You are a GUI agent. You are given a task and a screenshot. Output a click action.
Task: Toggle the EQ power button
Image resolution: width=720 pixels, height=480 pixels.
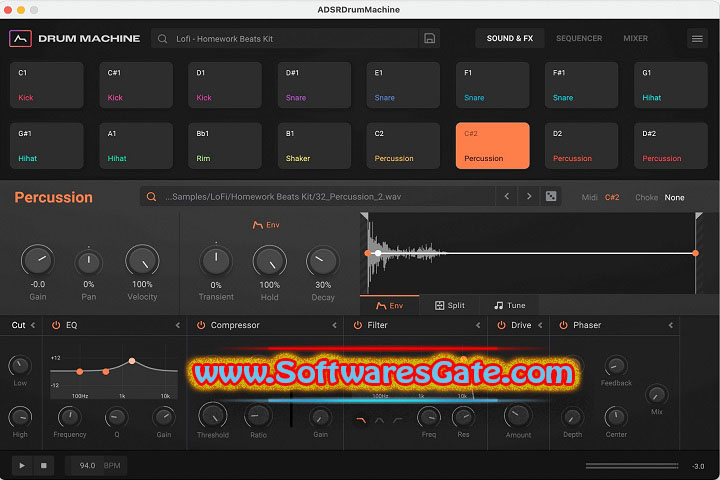point(56,325)
